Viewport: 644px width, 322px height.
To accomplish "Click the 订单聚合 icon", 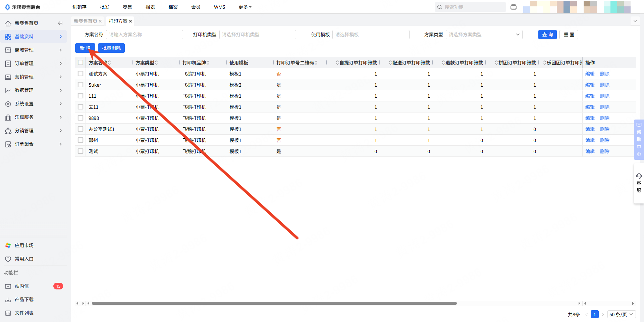I will click(8, 144).
